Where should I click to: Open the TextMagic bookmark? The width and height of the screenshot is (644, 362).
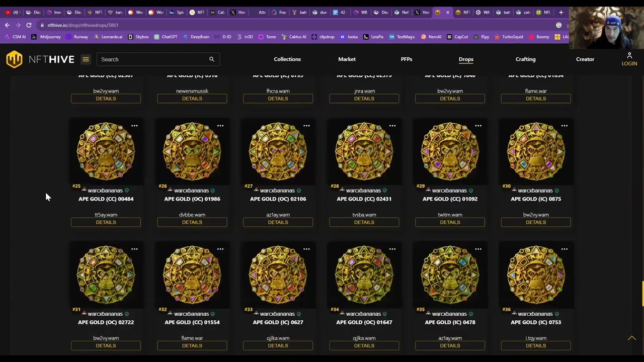click(x=402, y=37)
